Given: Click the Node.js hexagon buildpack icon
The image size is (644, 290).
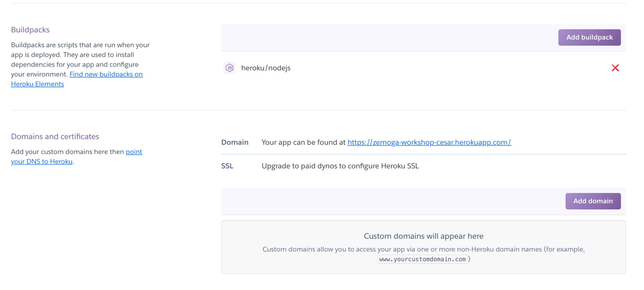Looking at the screenshot, I should coord(229,68).
